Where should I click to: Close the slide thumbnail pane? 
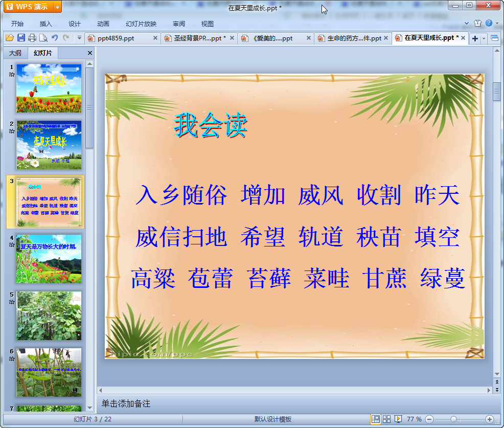(x=90, y=53)
